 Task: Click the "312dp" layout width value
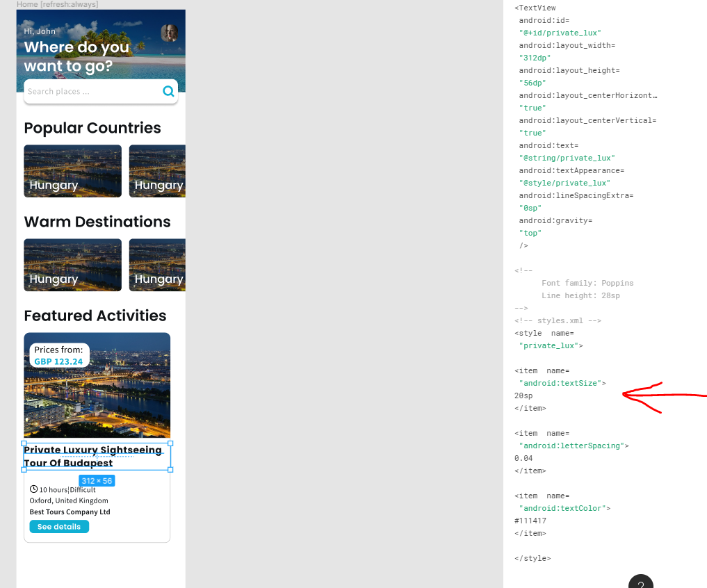(x=535, y=58)
